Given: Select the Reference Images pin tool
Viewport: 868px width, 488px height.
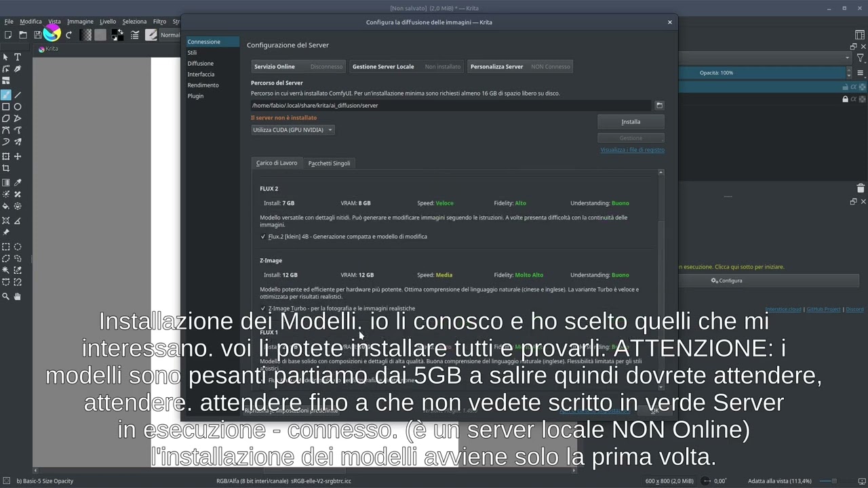Looking at the screenshot, I should [x=6, y=232].
